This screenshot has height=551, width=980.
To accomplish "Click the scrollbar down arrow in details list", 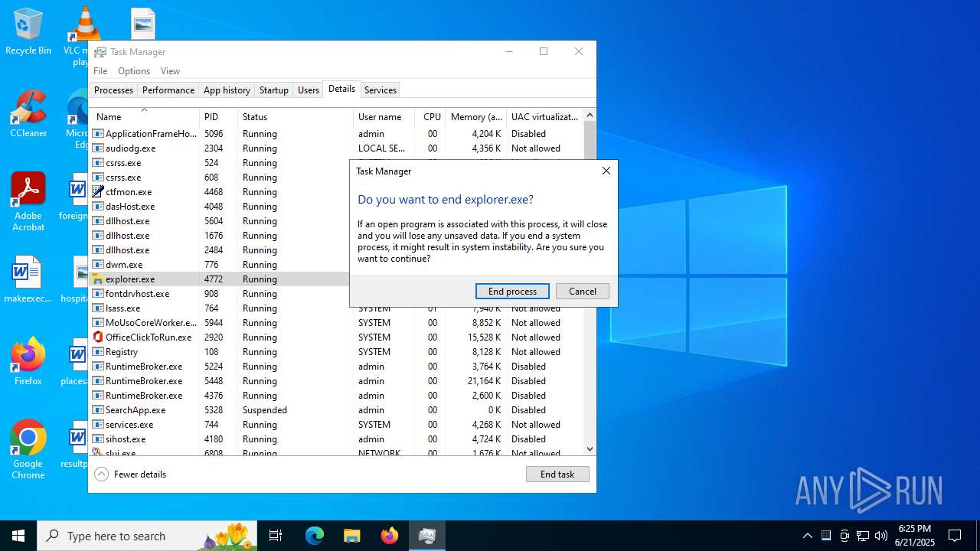I will [x=590, y=449].
